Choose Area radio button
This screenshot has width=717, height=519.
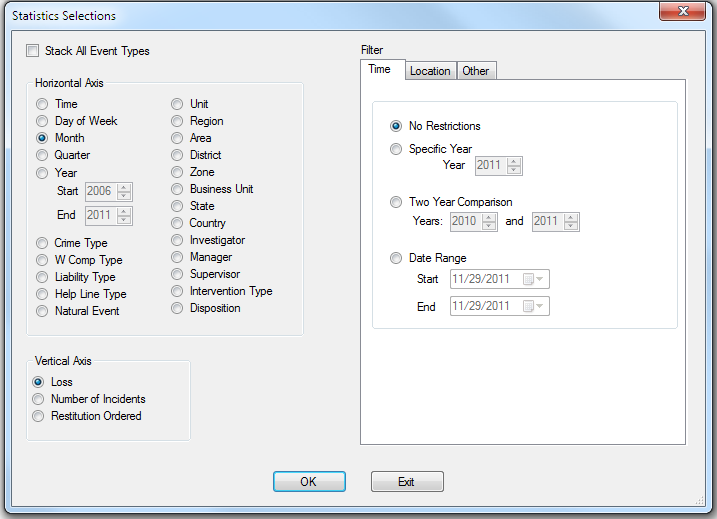[x=177, y=138]
